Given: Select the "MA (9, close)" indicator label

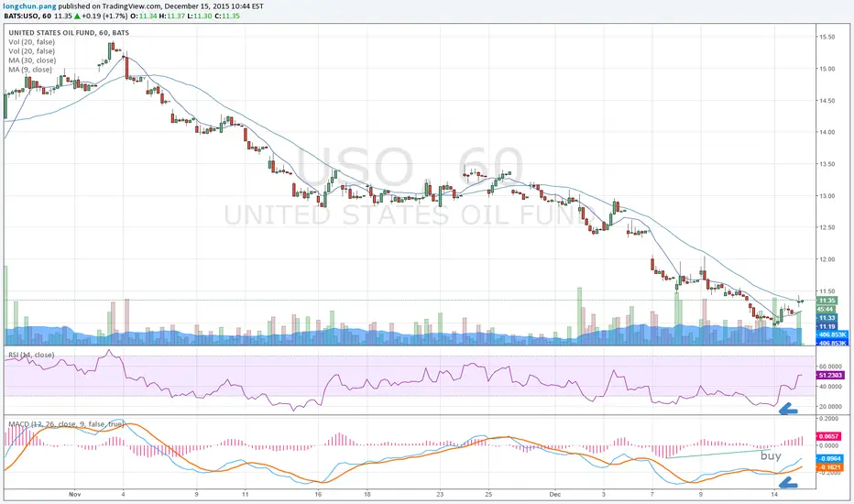Looking at the screenshot, I should click(30, 70).
